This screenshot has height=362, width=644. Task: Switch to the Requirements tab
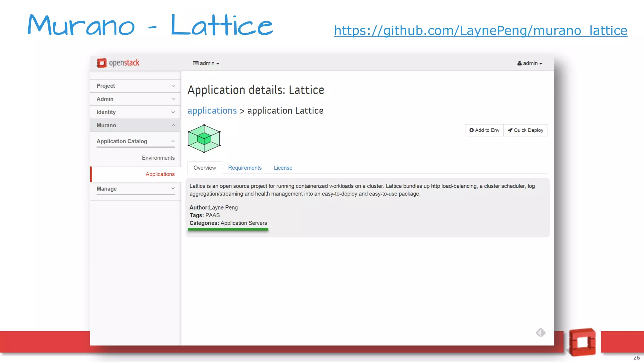(x=245, y=168)
